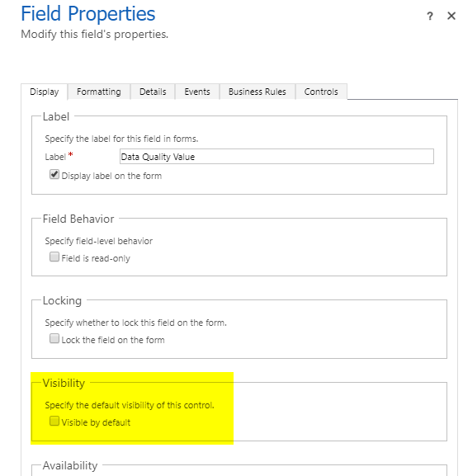The height and width of the screenshot is (476, 463).
Task: Go to the Details tab
Action: 153,92
